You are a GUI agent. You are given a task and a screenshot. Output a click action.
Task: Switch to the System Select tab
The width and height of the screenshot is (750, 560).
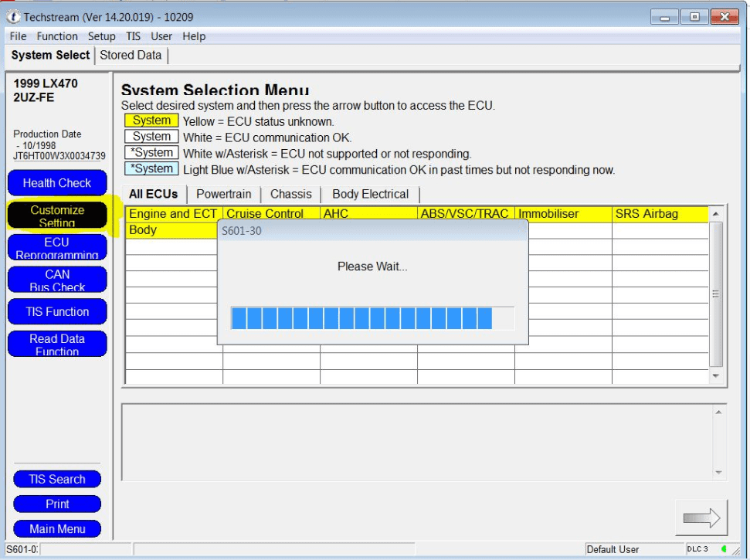point(50,56)
